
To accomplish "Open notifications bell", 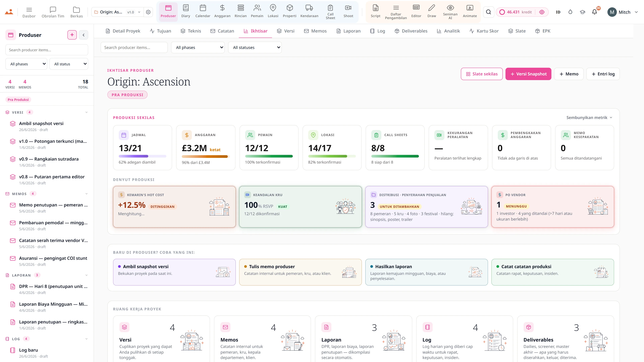I will [x=595, y=12].
